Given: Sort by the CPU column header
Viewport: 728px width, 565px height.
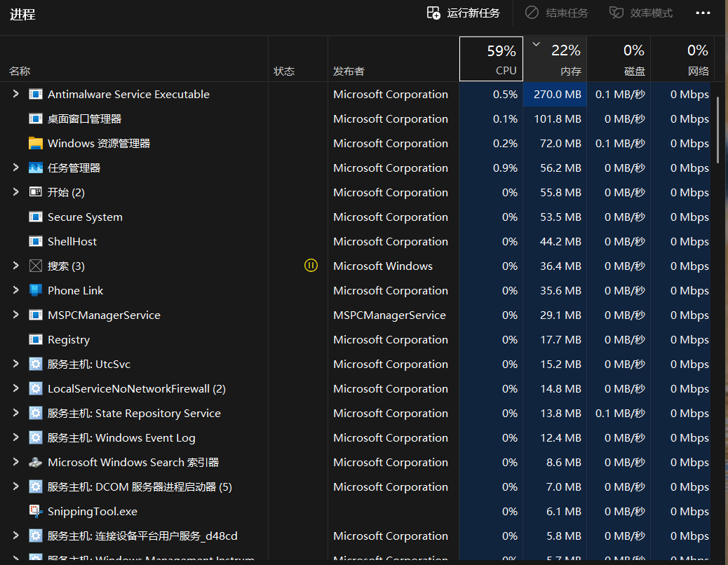Looking at the screenshot, I should point(491,59).
